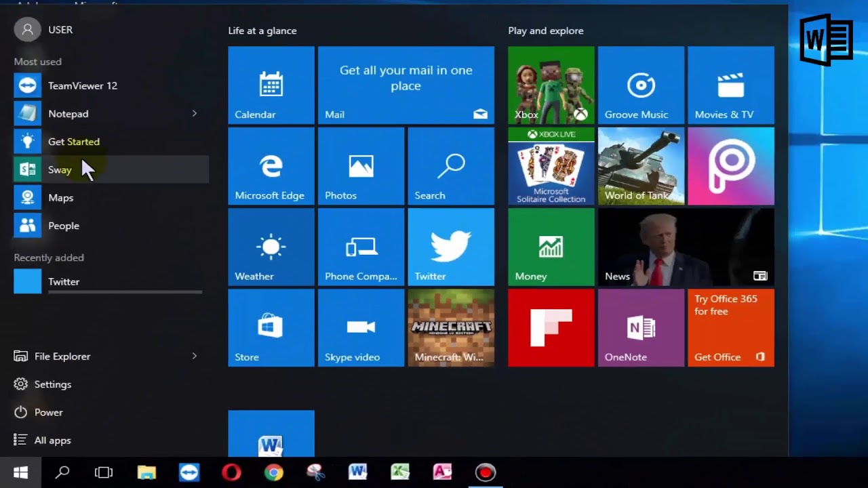Screen dimensions: 868x488
Task: Show All apps list
Action: tap(111, 441)
